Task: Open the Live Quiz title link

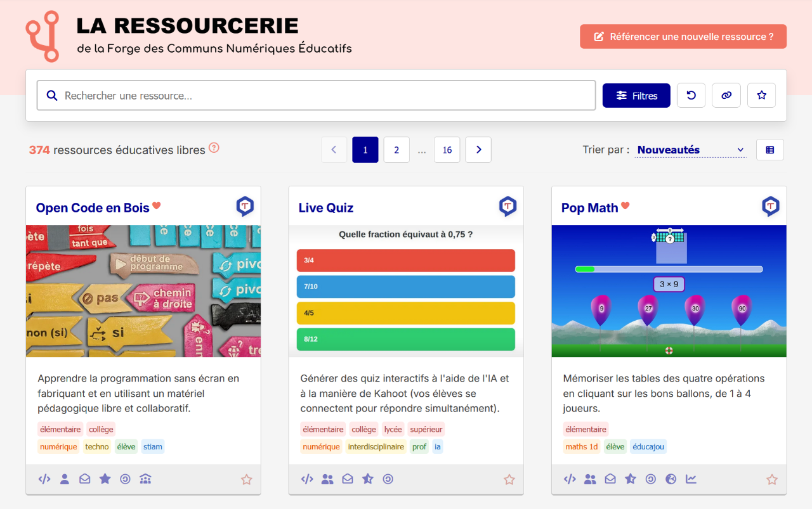Action: pyautogui.click(x=326, y=208)
